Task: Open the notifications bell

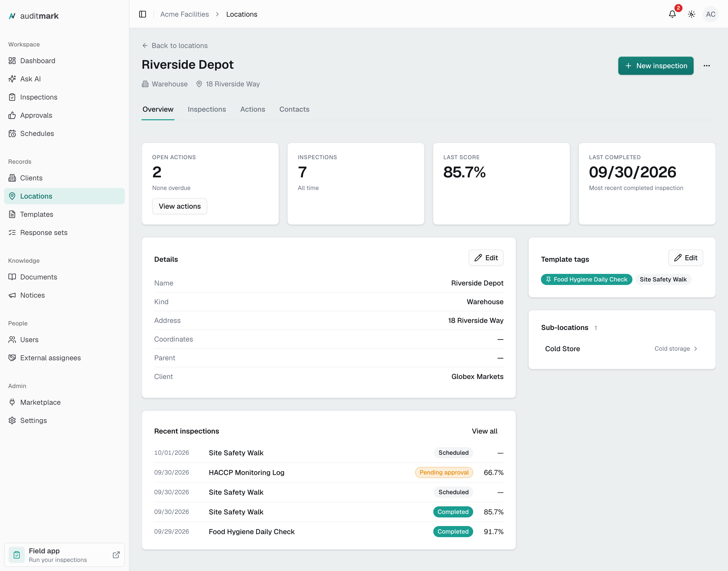Action: pos(672,14)
